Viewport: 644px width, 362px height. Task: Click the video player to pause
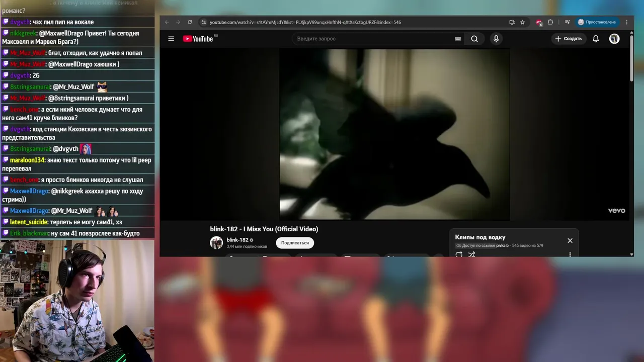395,134
